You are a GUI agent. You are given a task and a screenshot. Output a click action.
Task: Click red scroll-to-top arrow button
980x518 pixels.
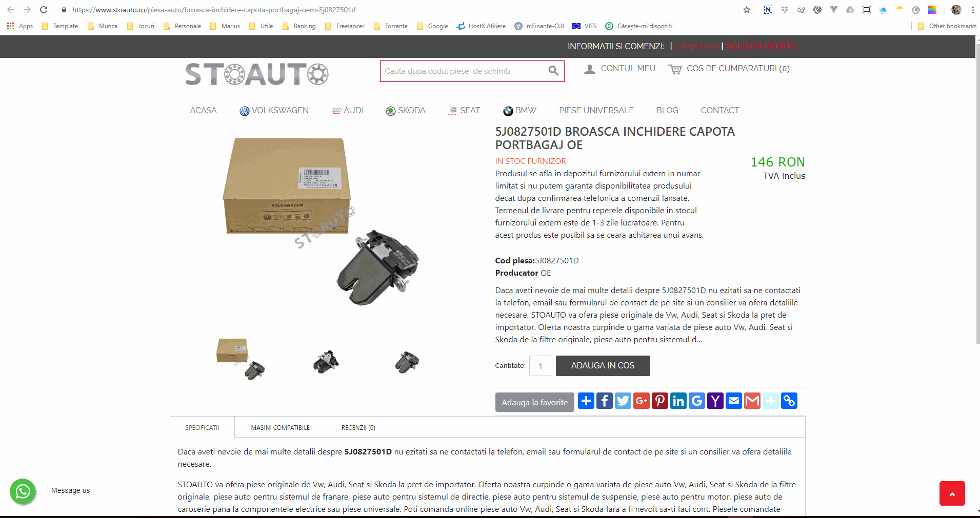952,493
